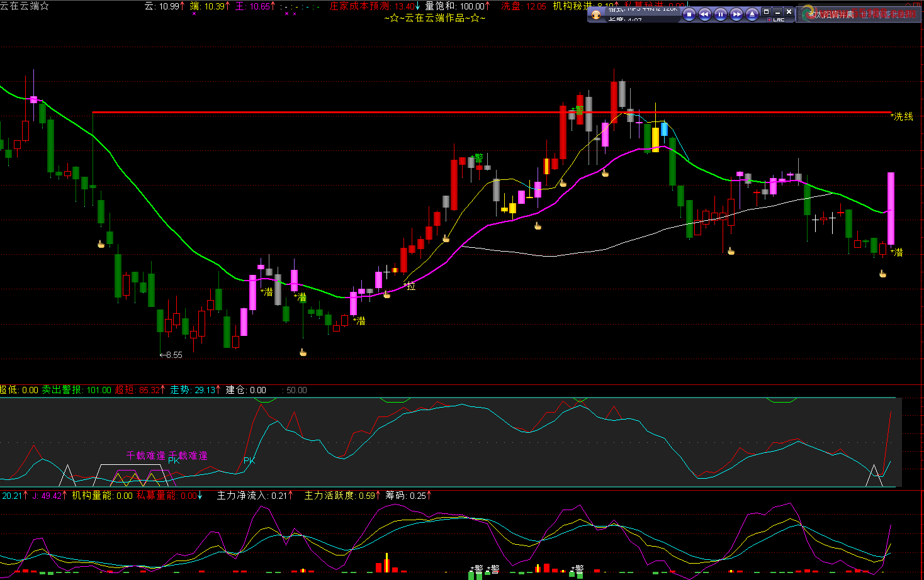924x580 pixels.
Task: Pause the currently playing song
Action: tap(721, 14)
